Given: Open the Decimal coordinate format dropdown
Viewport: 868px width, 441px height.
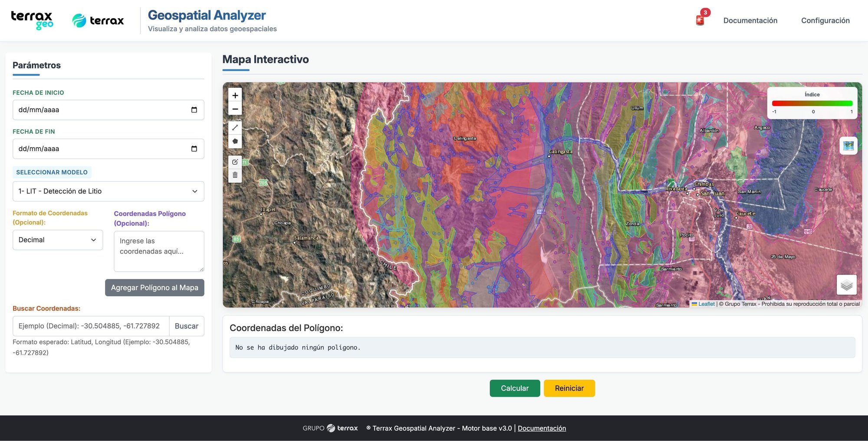Looking at the screenshot, I should pos(58,240).
